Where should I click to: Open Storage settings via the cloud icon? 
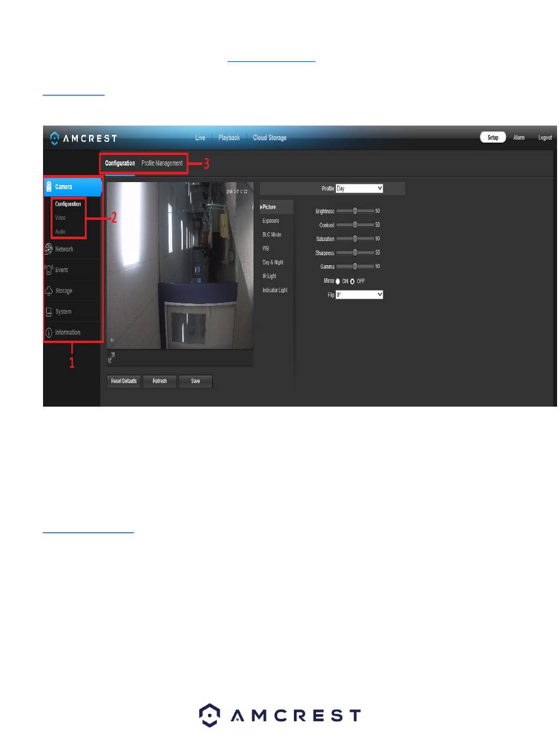point(49,291)
